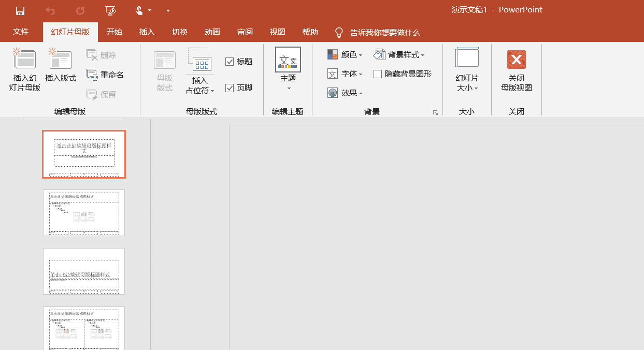Click the Rename (重命名) layout icon
644x350 pixels.
click(x=92, y=75)
